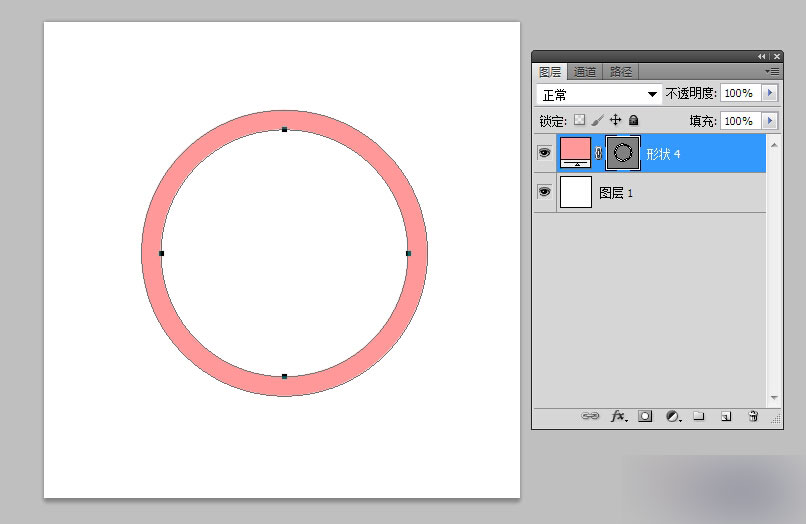The height and width of the screenshot is (524, 806).
Task: Lock layer position with move icon
Action: 615,120
